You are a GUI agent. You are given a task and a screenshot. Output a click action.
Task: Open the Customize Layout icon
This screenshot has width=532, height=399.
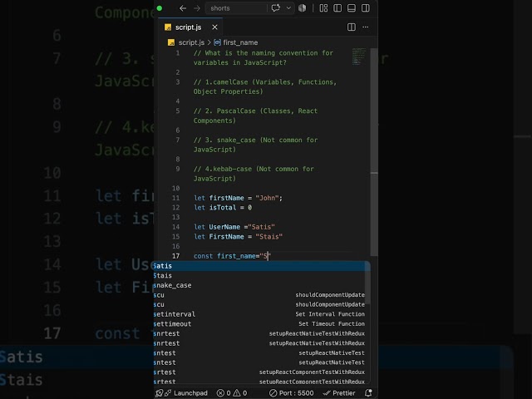pos(323,8)
